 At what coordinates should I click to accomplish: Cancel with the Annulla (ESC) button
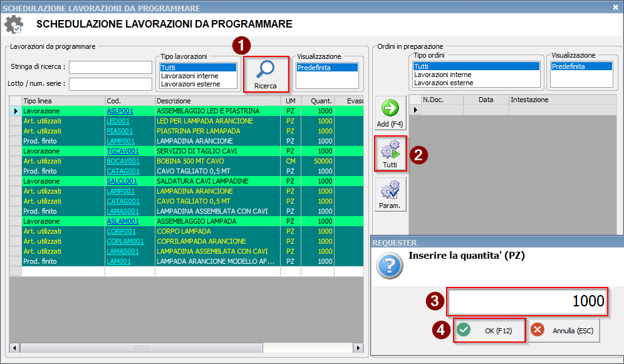pyautogui.click(x=564, y=330)
